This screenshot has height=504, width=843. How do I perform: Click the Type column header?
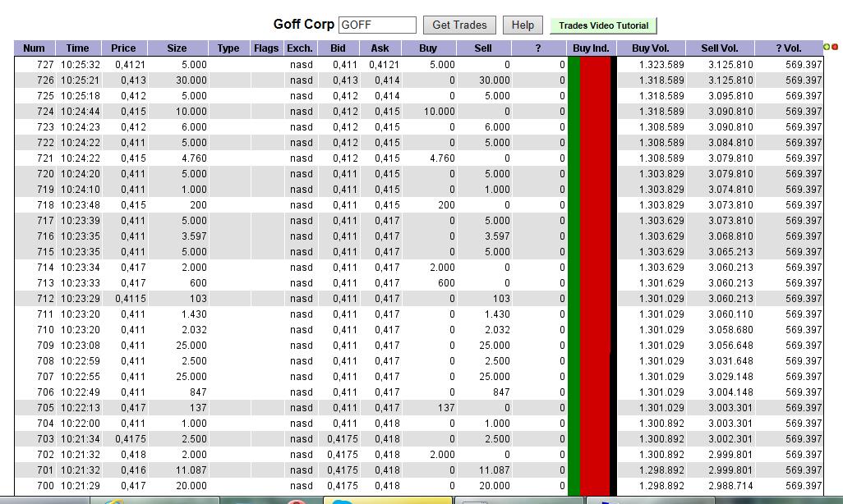[229, 48]
